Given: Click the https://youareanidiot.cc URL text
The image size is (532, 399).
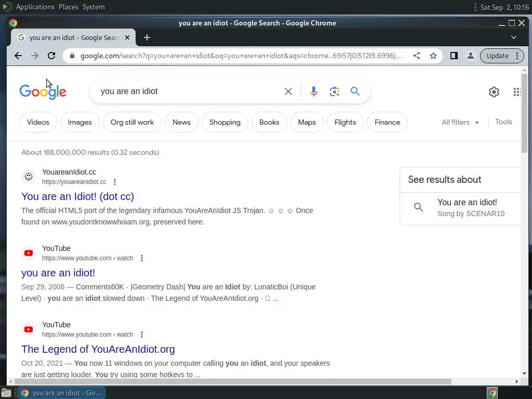Looking at the screenshot, I should coord(74,182).
